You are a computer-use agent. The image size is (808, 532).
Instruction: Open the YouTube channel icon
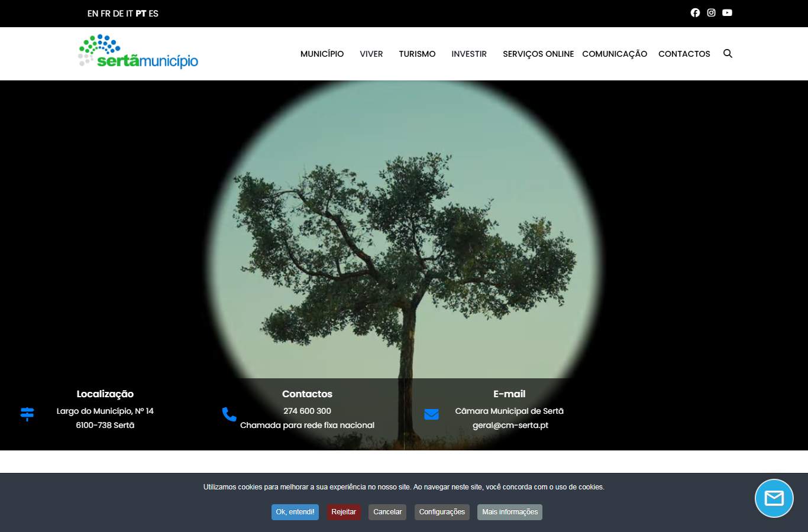pyautogui.click(x=728, y=12)
